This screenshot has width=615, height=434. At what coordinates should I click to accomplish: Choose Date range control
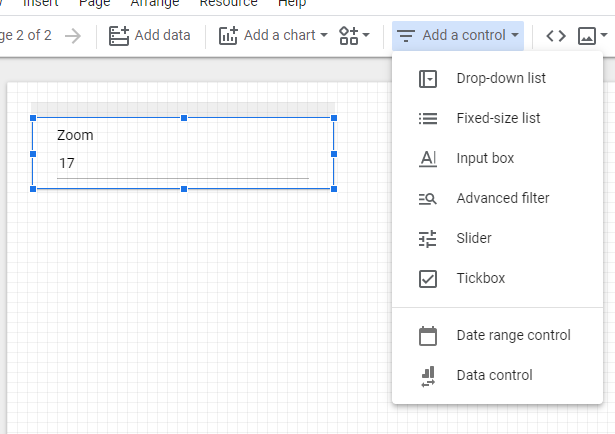(x=512, y=335)
